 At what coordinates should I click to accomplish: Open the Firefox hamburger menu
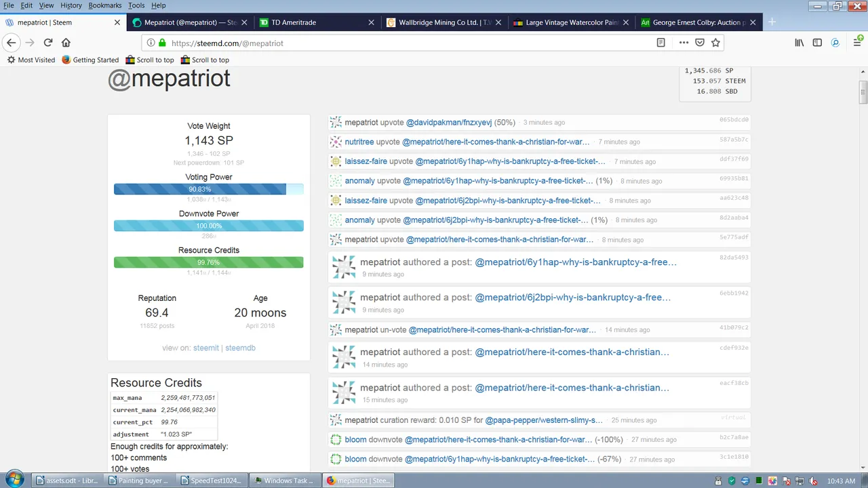click(857, 43)
